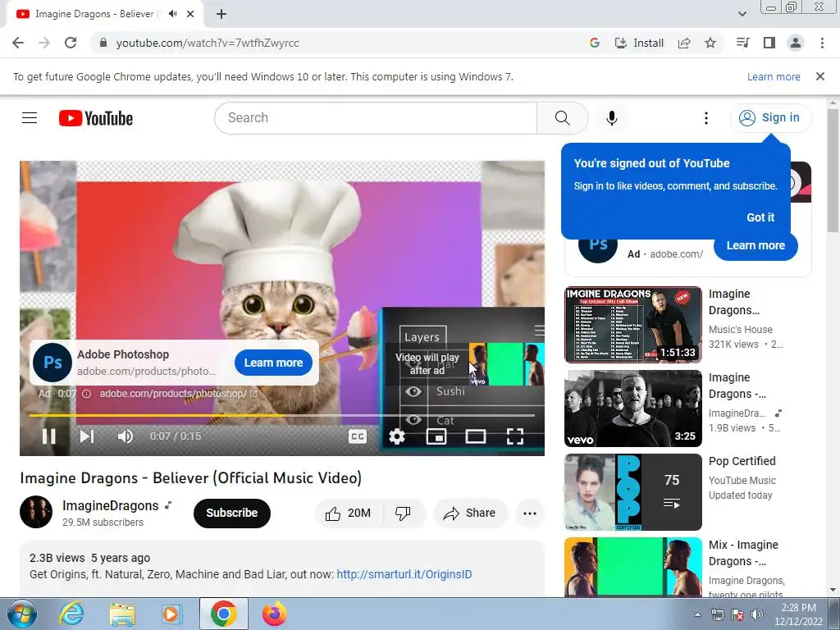Open Imagine Dragons greatest hits thumbnail
Viewport: 840px width, 630px height.
[x=633, y=325]
